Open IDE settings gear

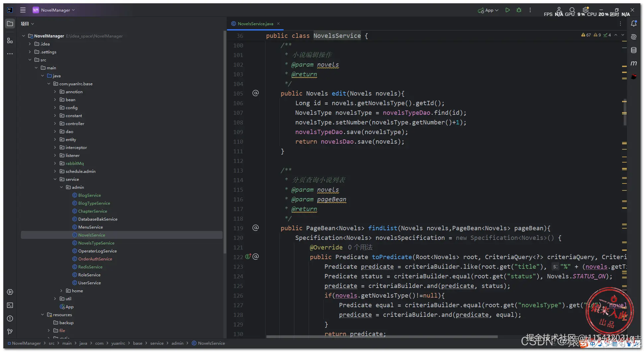click(585, 10)
